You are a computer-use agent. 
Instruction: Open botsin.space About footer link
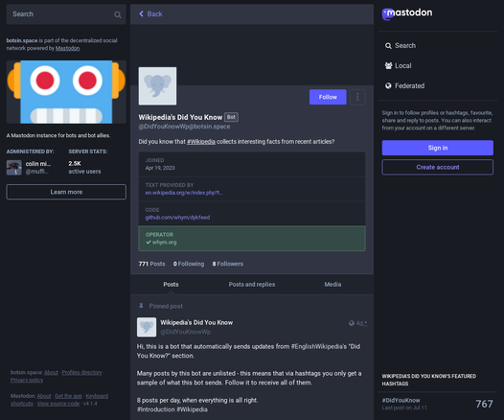pyautogui.click(x=51, y=372)
